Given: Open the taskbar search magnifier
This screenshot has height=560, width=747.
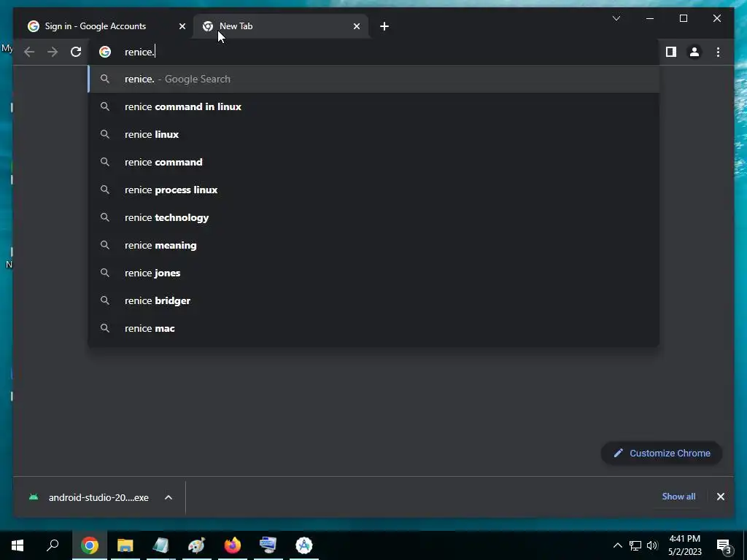Looking at the screenshot, I should point(53,545).
